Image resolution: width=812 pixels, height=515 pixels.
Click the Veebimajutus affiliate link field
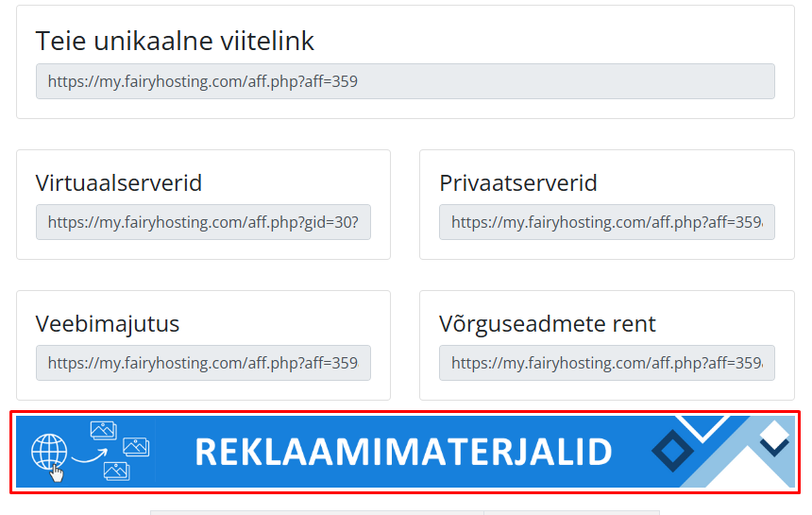pyautogui.click(x=203, y=363)
